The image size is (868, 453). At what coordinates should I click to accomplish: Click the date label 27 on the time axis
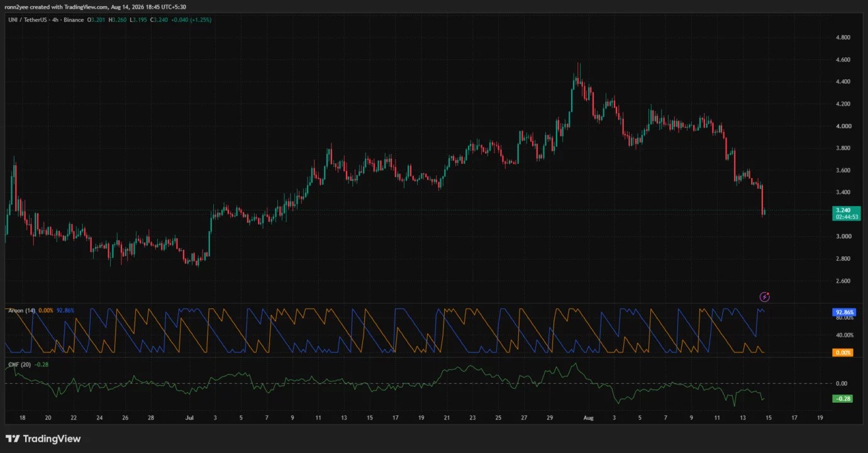[524, 417]
